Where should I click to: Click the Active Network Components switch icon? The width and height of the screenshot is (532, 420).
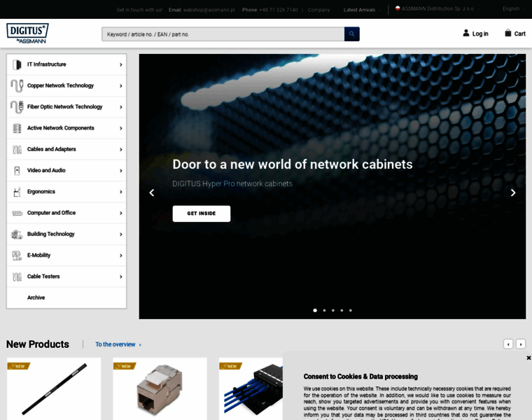tap(17, 128)
